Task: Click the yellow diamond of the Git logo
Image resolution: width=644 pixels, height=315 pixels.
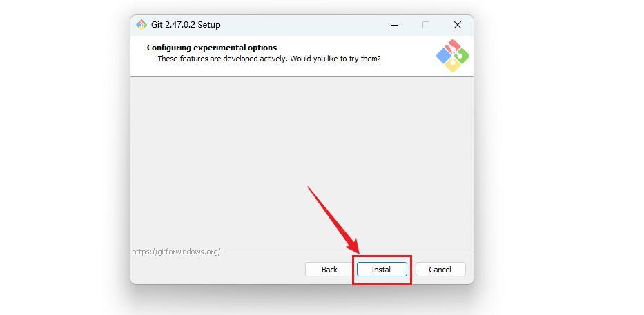Action: [x=453, y=65]
